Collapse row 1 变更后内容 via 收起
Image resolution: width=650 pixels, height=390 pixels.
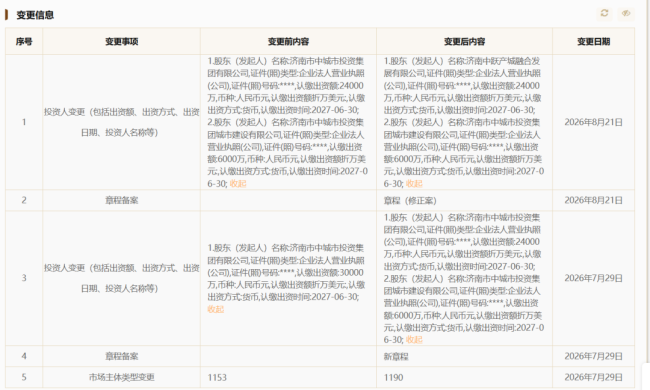pyautogui.click(x=414, y=184)
